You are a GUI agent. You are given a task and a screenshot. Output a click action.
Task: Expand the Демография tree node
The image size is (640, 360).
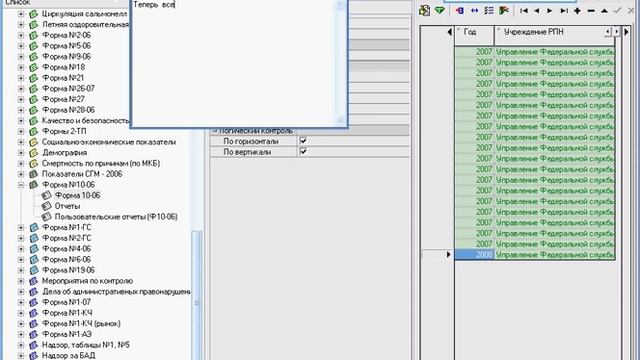[21, 153]
